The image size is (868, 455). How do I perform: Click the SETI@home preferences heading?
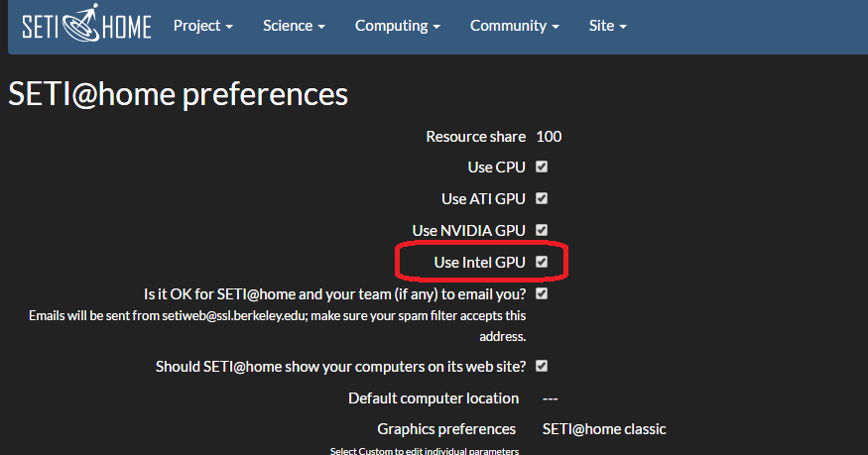179,94
